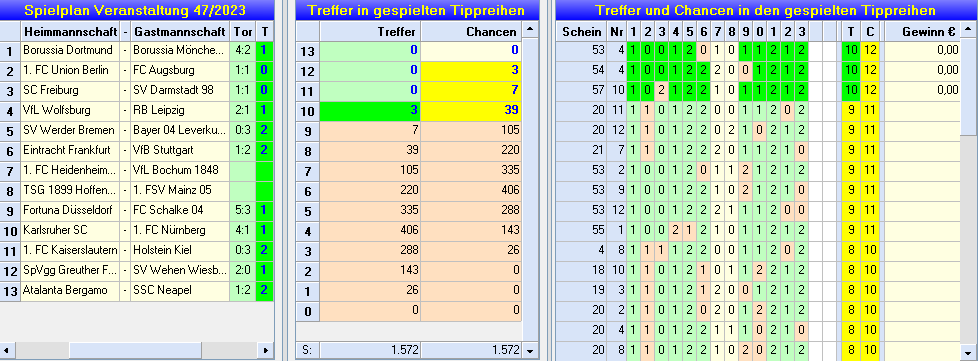978x361 pixels.
Task: Select the Treffer value 406
Action: click(370, 230)
